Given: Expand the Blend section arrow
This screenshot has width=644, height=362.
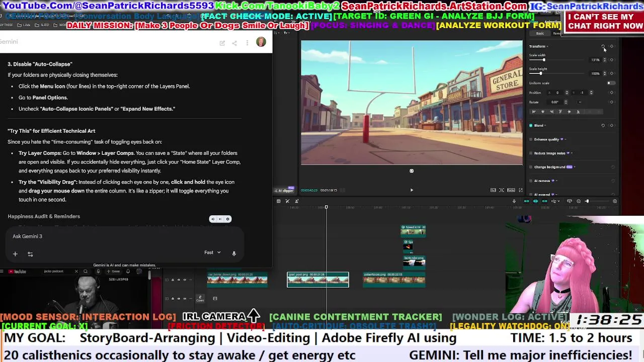Looking at the screenshot, I should pyautogui.click(x=545, y=125).
